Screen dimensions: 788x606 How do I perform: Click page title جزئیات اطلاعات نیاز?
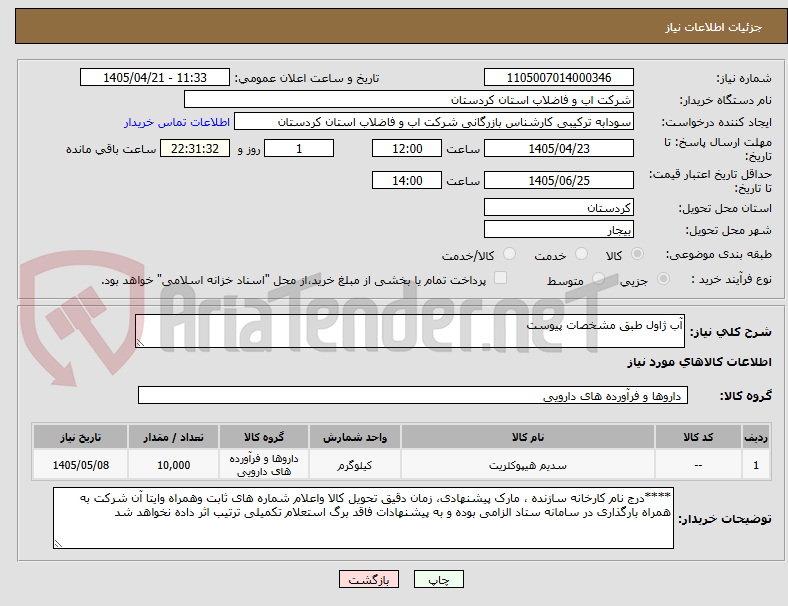[x=713, y=27]
